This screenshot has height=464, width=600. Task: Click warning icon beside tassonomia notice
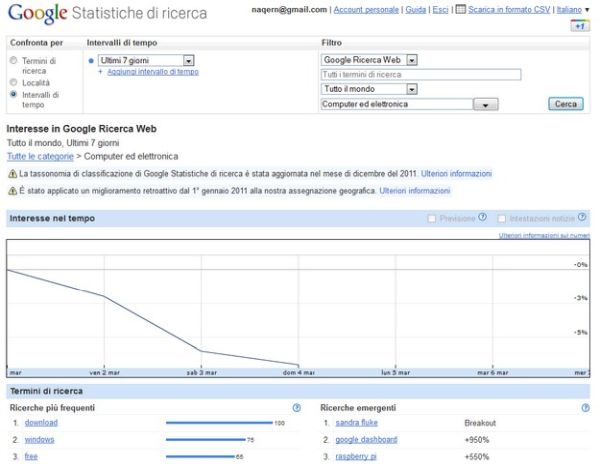click(x=12, y=174)
